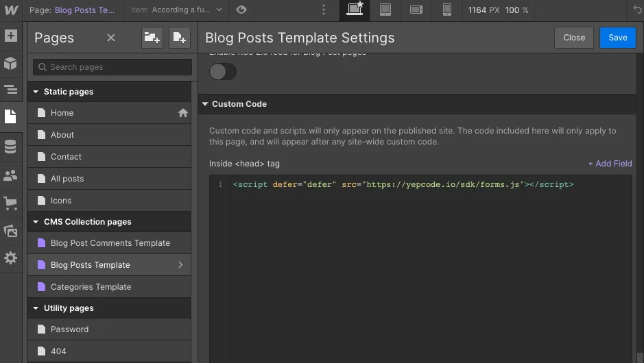Collapse the Static pages group

pos(36,92)
